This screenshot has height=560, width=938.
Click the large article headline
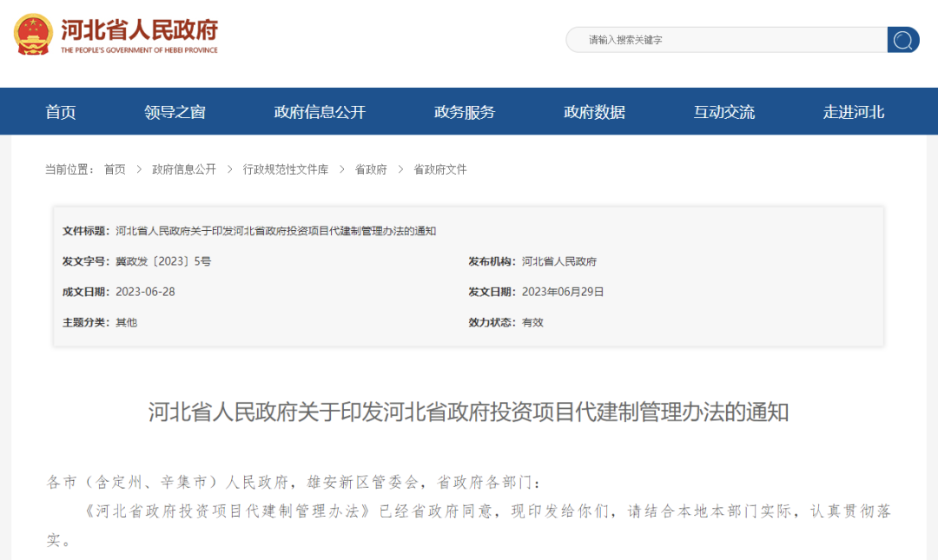coord(468,412)
